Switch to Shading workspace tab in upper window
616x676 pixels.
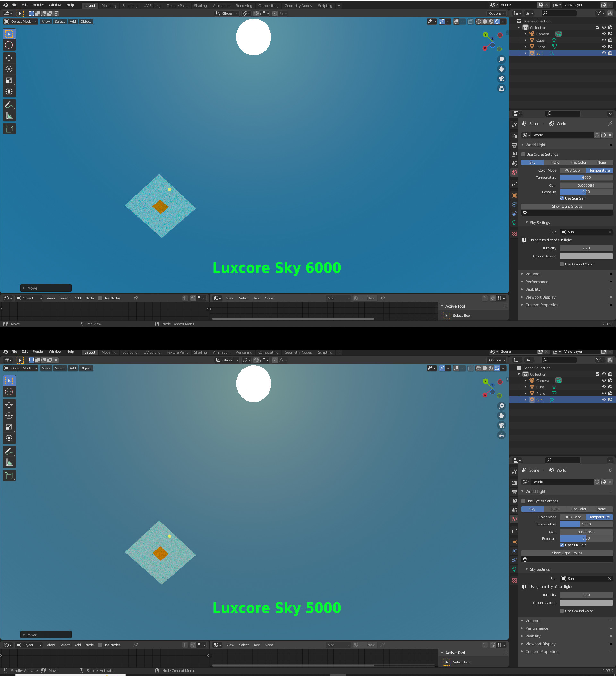pyautogui.click(x=200, y=6)
